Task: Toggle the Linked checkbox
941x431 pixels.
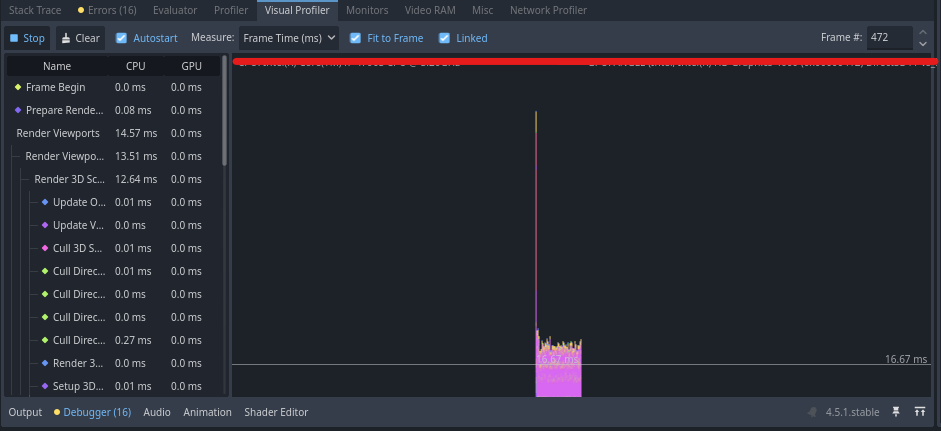Action: point(445,39)
